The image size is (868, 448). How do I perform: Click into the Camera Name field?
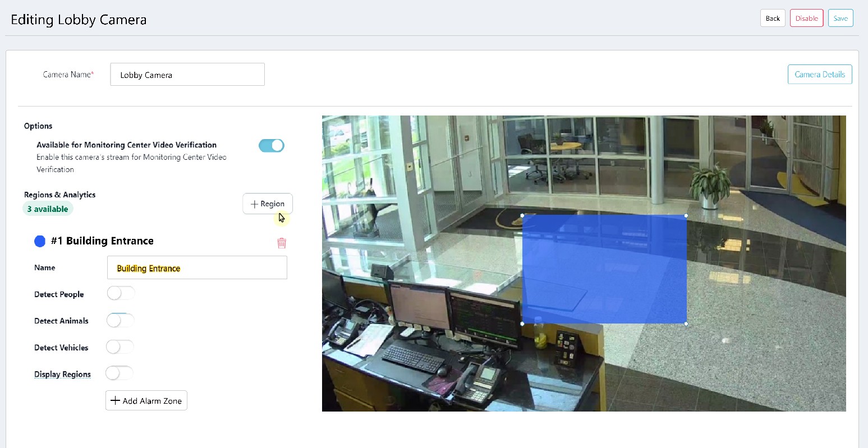(187, 75)
